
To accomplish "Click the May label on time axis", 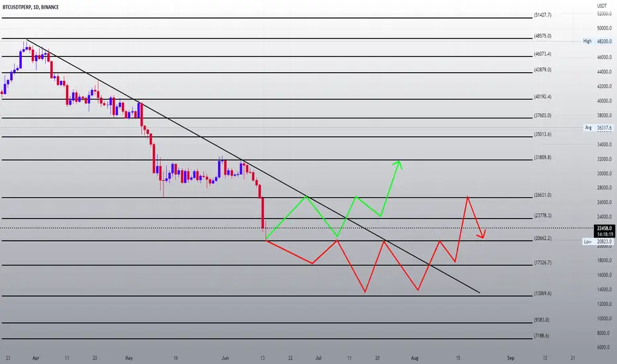I will [128, 358].
